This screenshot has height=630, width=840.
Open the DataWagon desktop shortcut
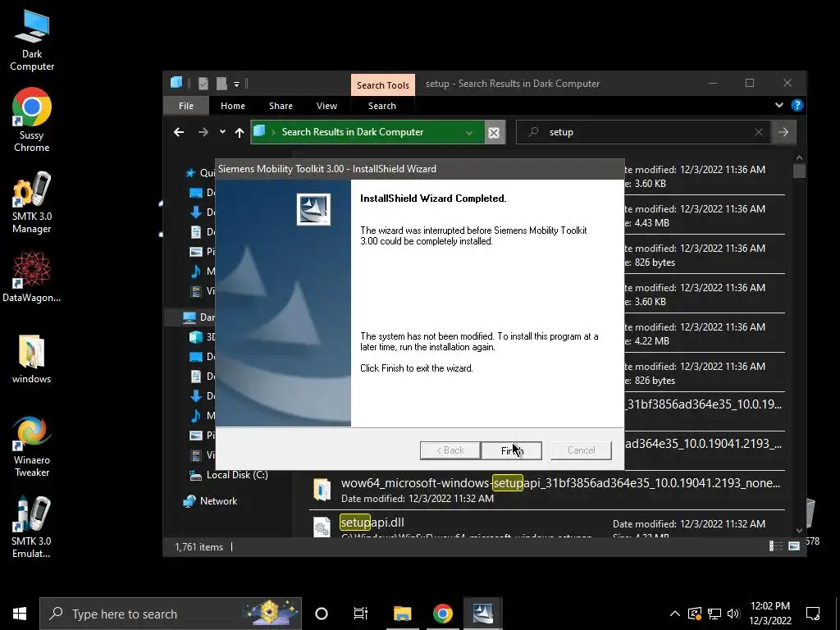point(32,277)
